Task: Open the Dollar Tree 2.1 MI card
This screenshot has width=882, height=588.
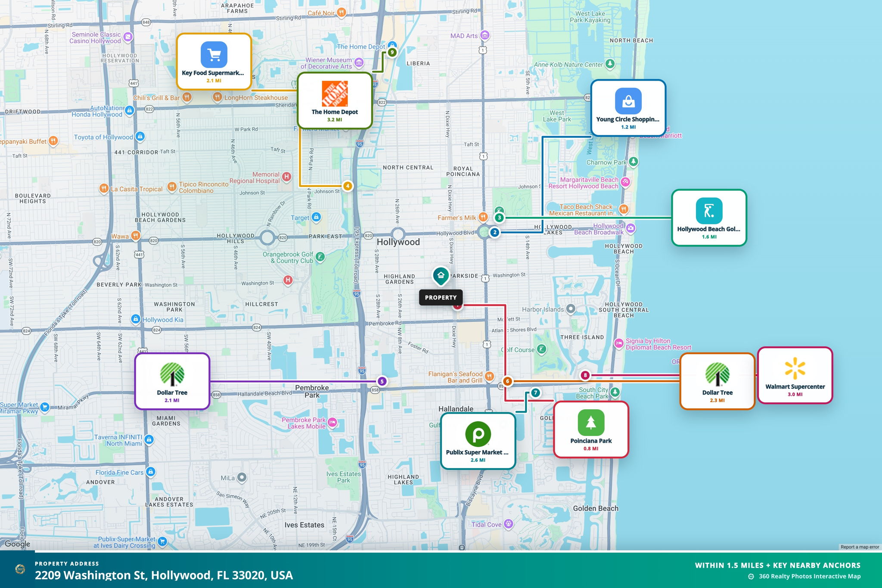Action: 172,381
